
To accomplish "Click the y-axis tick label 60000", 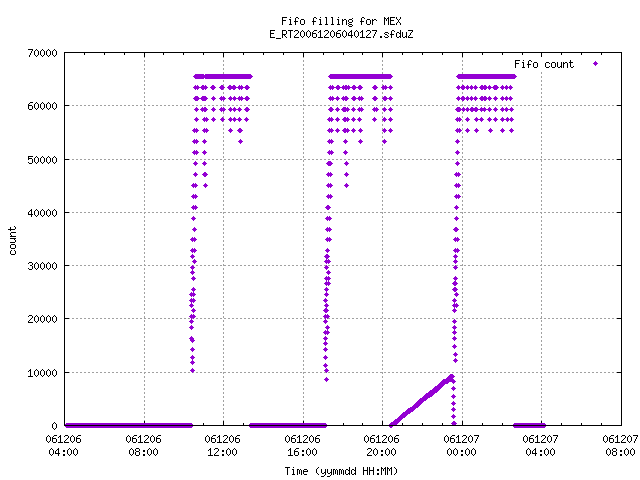I will coord(42,106).
